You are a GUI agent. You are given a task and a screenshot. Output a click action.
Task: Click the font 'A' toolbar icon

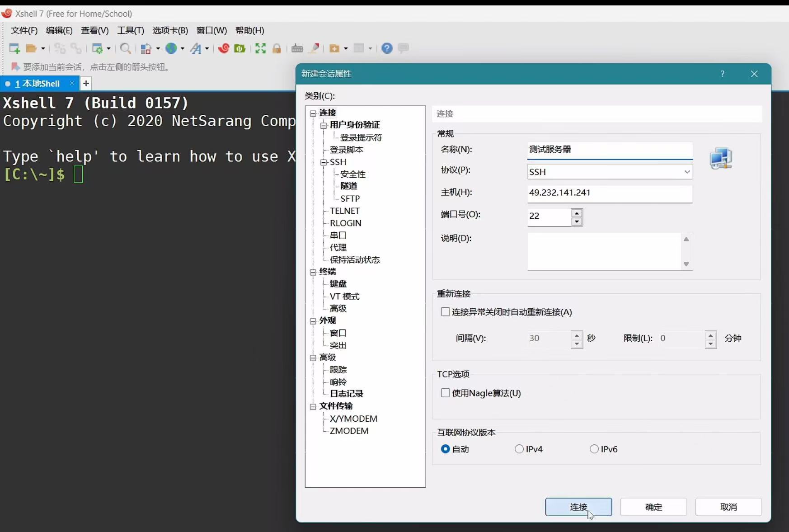(x=196, y=48)
